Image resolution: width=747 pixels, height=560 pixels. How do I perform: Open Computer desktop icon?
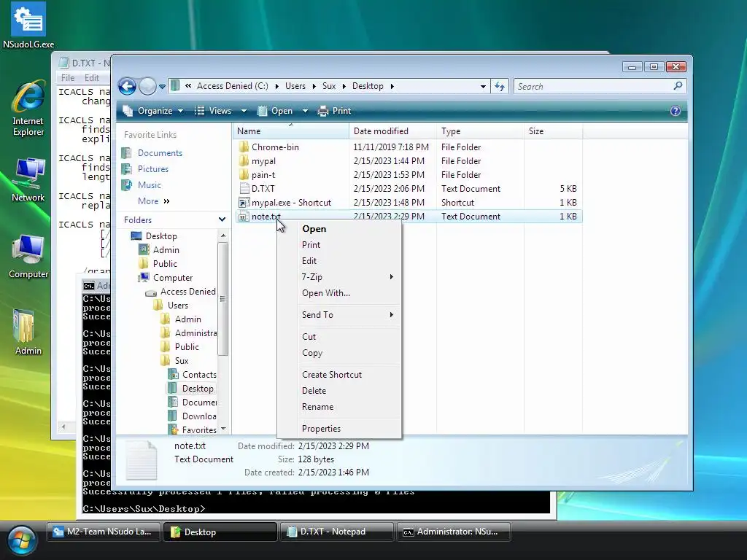[28, 256]
